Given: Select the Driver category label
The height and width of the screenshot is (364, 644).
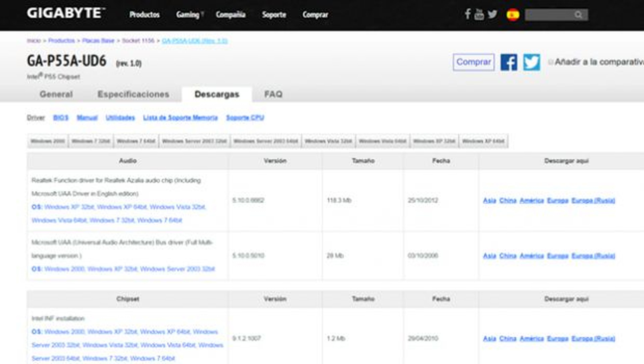Looking at the screenshot, I should click(x=36, y=118).
